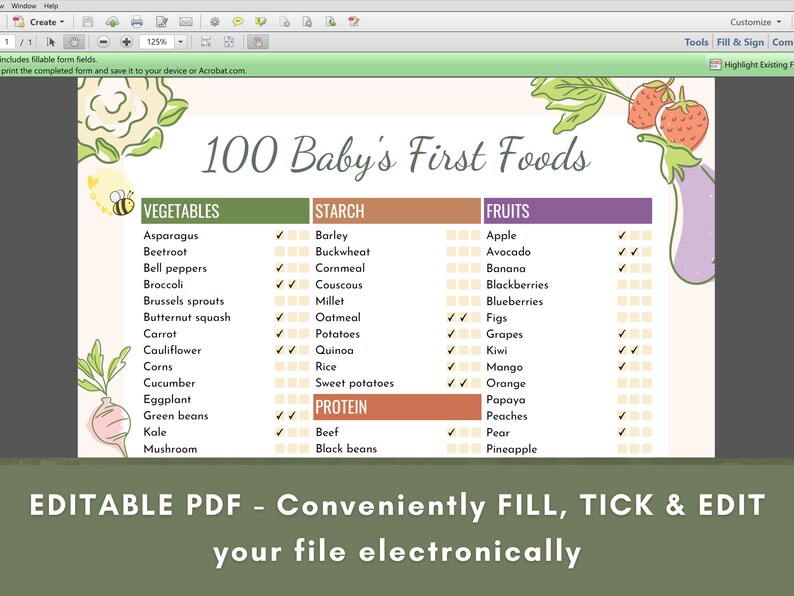
Task: Tick the first checkbox for Mushroom
Action: (280, 448)
